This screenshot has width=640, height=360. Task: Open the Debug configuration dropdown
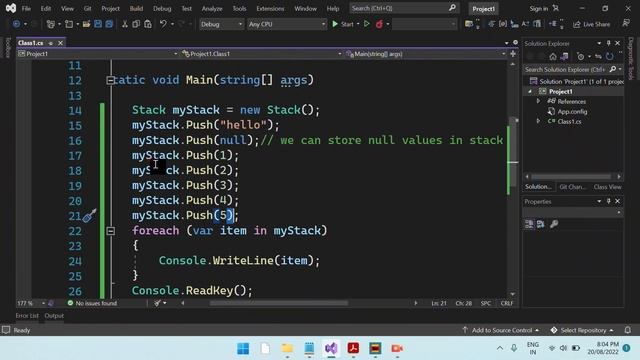222,24
